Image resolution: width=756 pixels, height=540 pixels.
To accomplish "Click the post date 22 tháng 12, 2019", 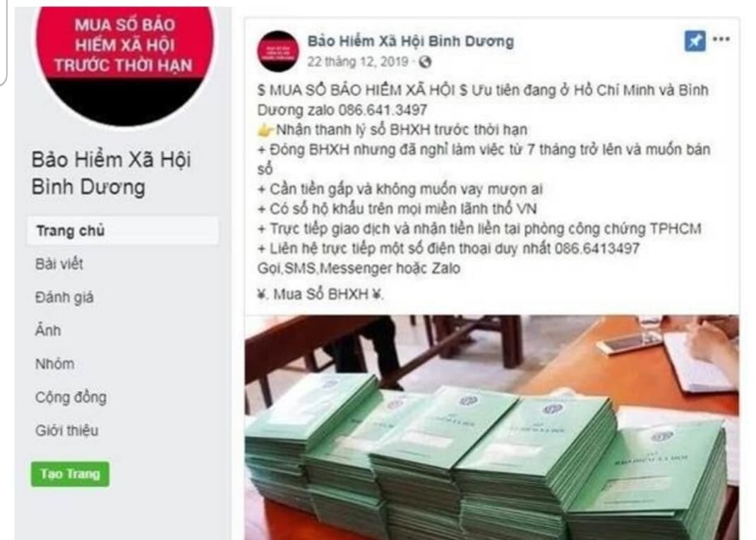I will tap(358, 61).
